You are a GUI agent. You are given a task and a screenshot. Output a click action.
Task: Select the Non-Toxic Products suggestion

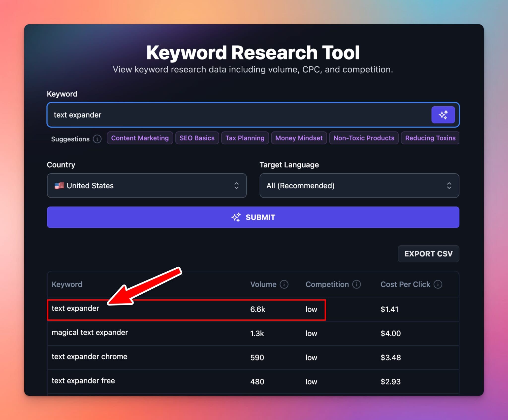click(364, 138)
